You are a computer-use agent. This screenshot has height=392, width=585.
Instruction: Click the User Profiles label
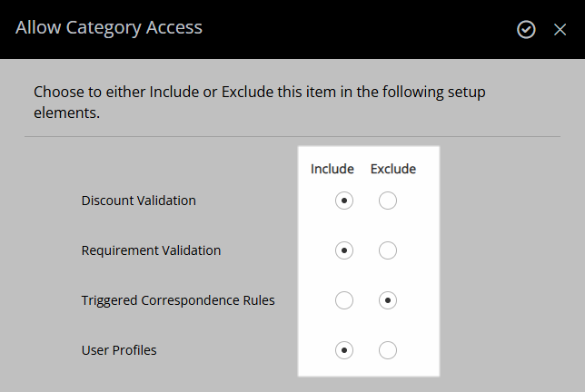(119, 350)
